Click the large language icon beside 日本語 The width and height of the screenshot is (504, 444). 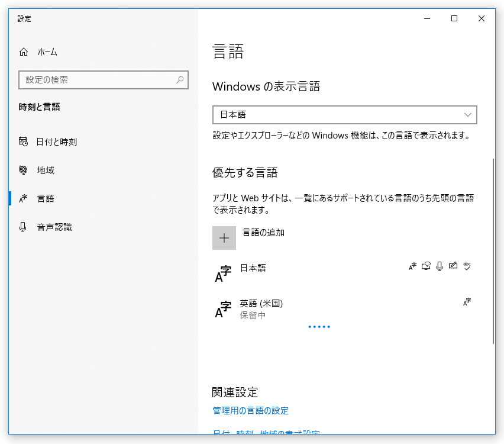tap(223, 274)
